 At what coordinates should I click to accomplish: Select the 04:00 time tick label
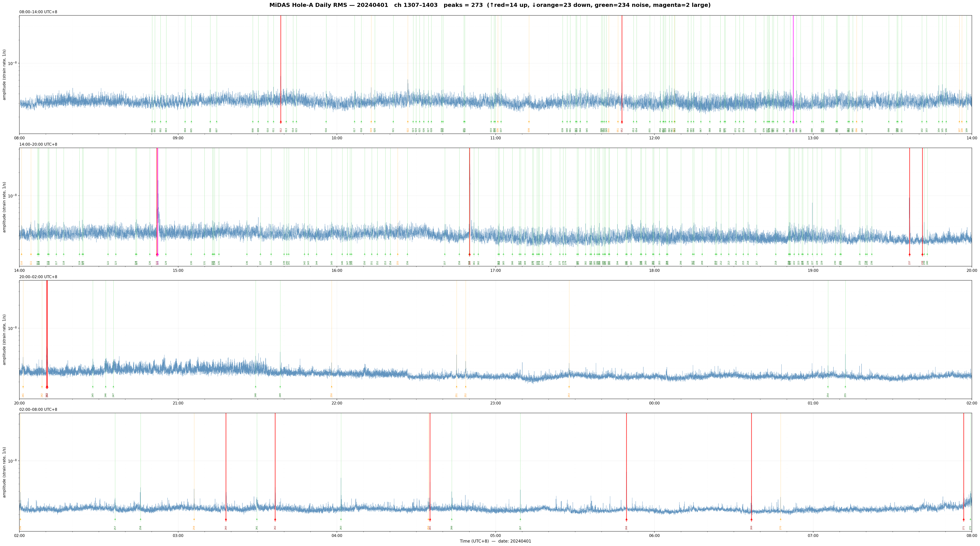pyautogui.click(x=337, y=536)
